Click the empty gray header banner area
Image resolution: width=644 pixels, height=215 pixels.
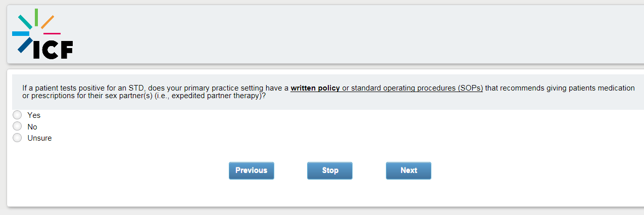coord(354,34)
